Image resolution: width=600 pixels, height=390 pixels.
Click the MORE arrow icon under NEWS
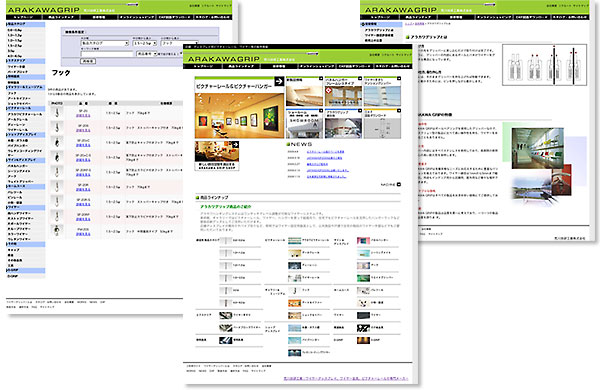tap(399, 184)
